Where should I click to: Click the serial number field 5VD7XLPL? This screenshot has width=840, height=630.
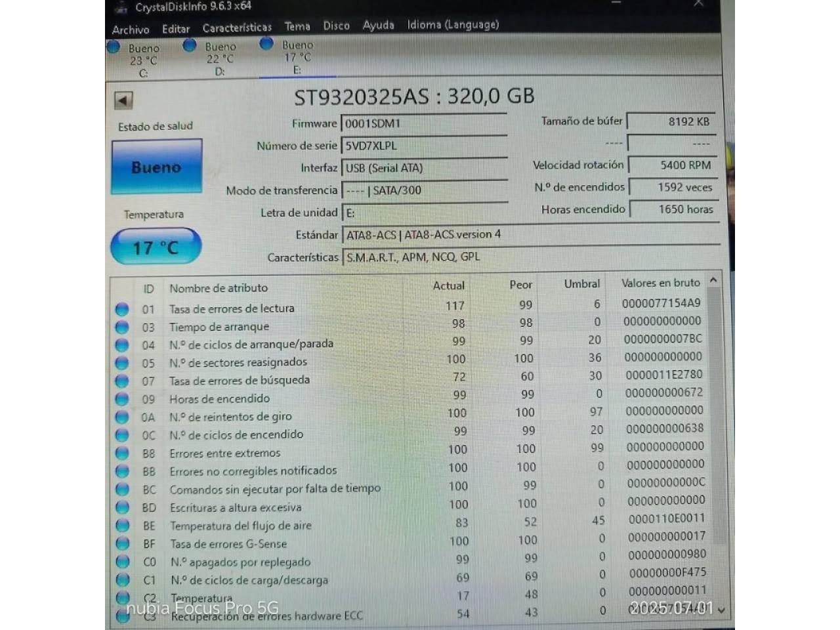pos(424,146)
